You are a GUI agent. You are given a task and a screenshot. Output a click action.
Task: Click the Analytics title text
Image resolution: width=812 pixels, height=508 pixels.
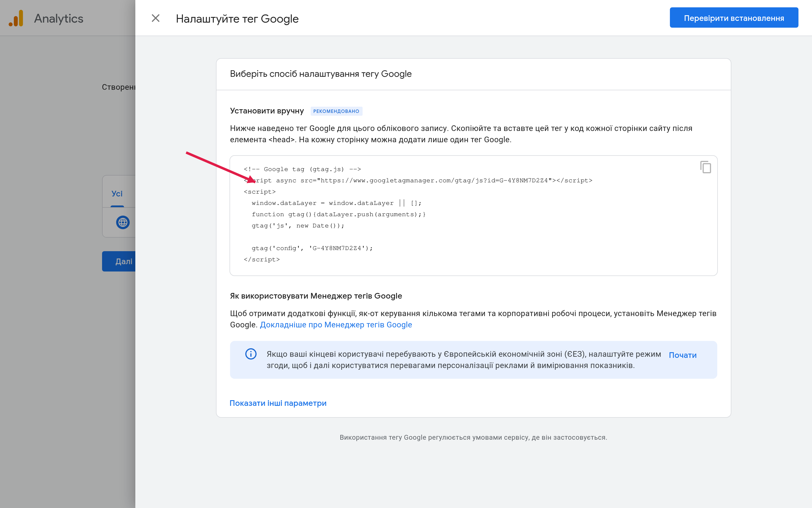59,18
